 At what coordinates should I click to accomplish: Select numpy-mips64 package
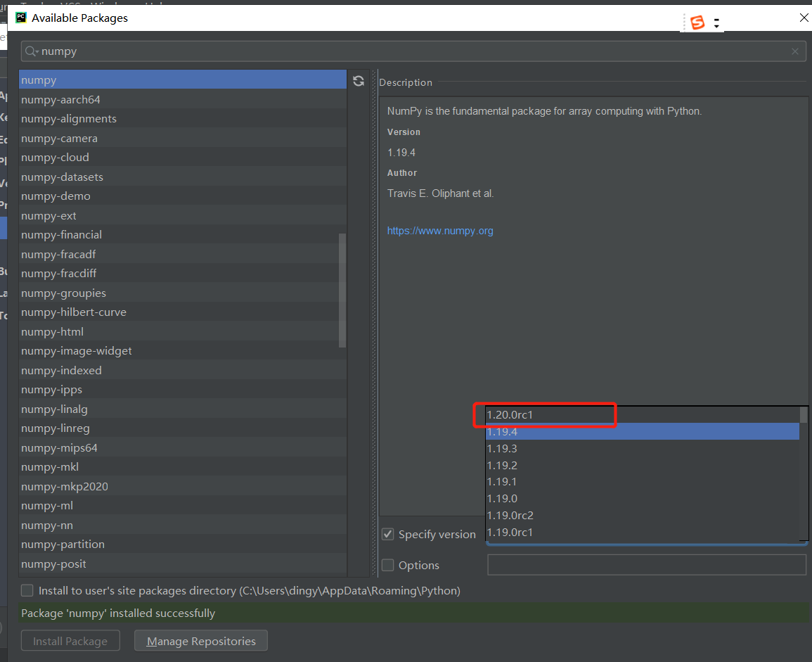[183, 448]
